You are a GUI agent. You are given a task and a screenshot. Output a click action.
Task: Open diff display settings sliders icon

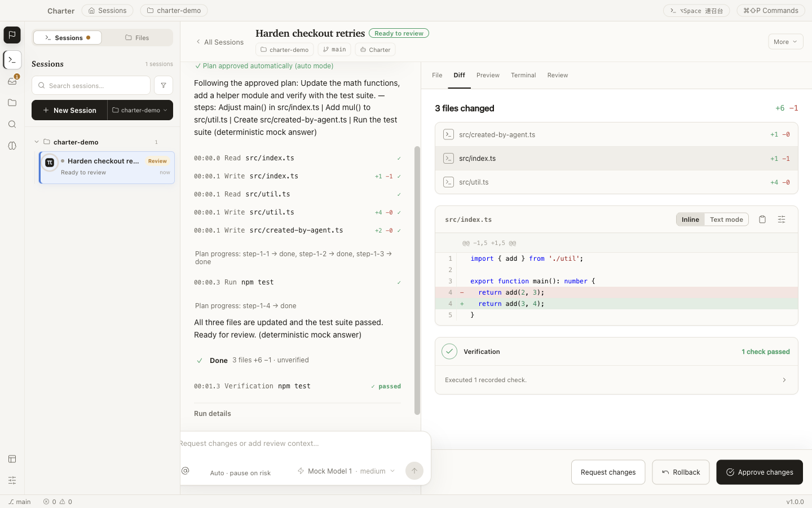[782, 220]
